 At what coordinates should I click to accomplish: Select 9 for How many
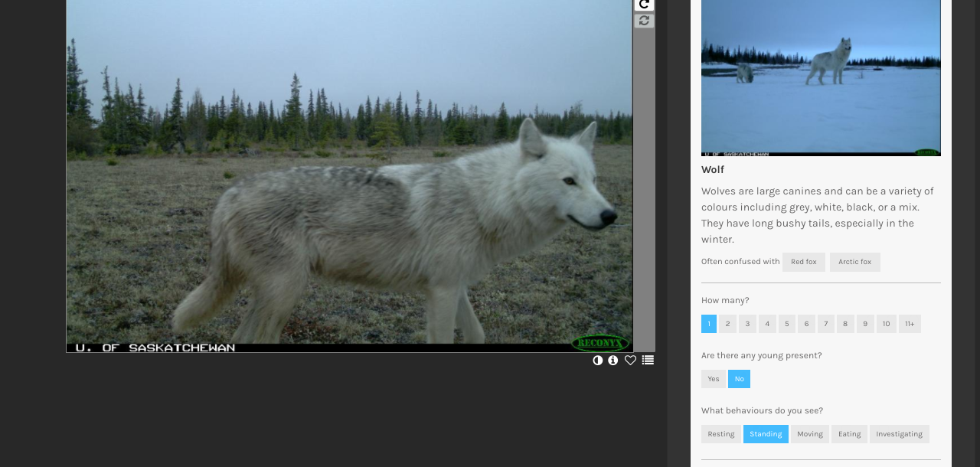(865, 324)
